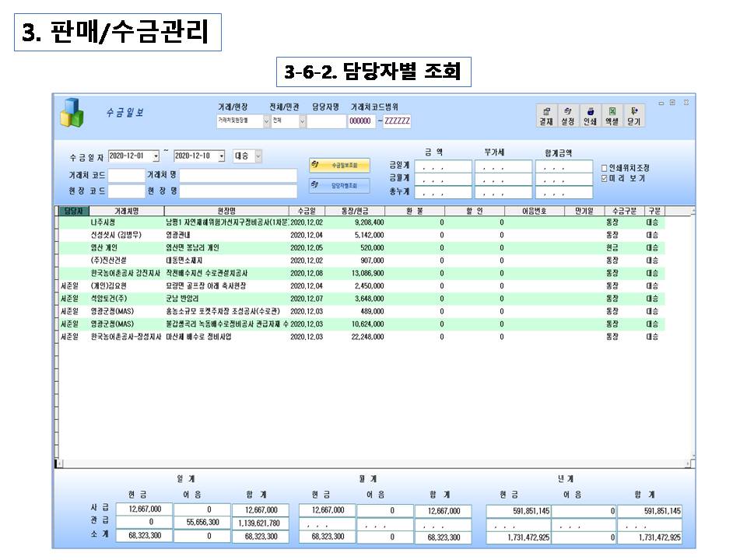
Task: Export with the 엑셀 toolbar icon
Action: (x=612, y=116)
